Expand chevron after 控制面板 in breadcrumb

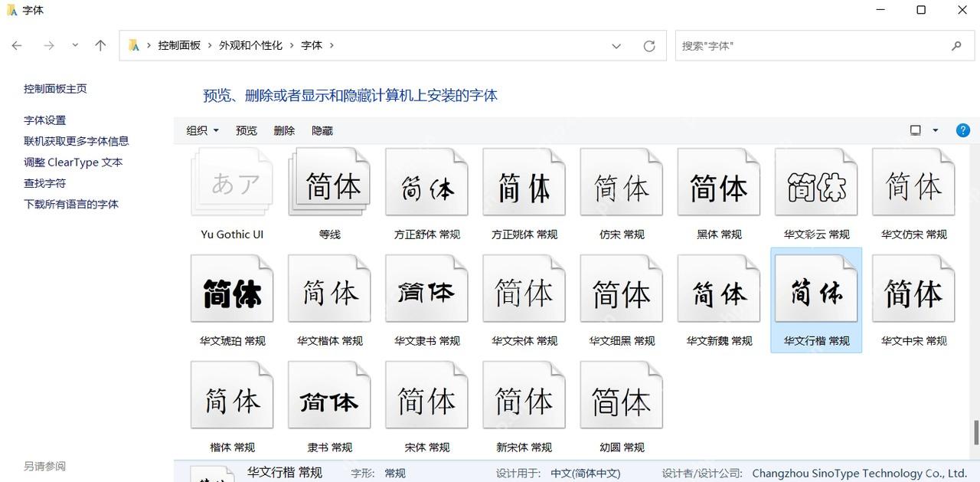(210, 46)
